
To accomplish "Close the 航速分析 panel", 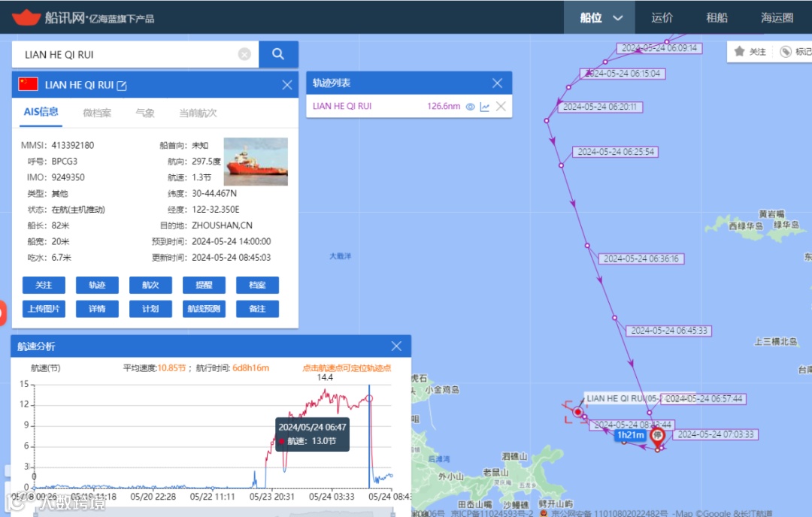I will 396,346.
